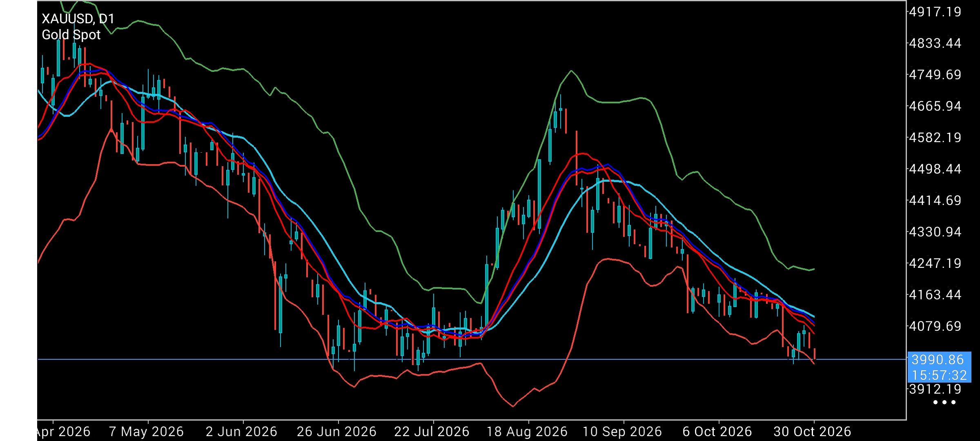Click the 4330.94 price axis label
Viewport: 980px width, 441px height.
[935, 232]
